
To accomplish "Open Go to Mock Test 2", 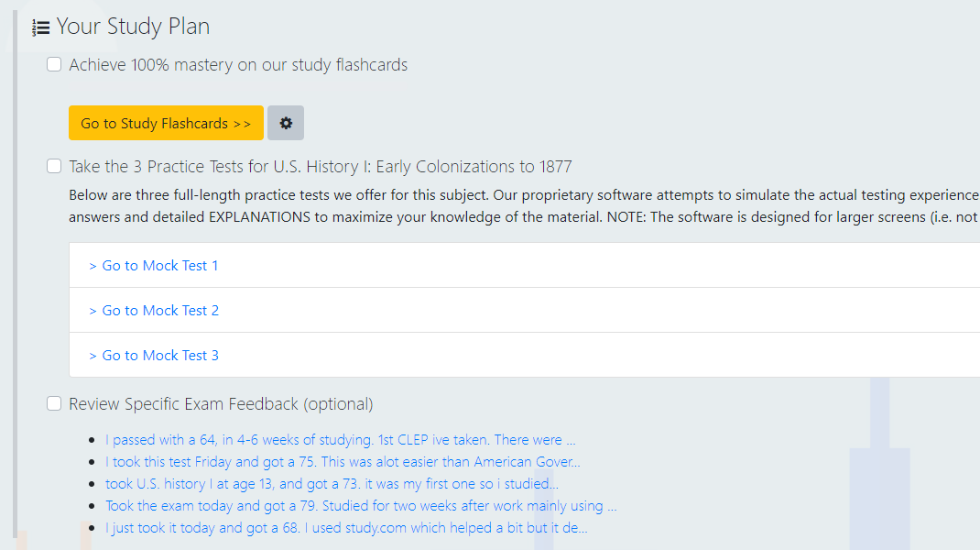I will click(x=154, y=311).
